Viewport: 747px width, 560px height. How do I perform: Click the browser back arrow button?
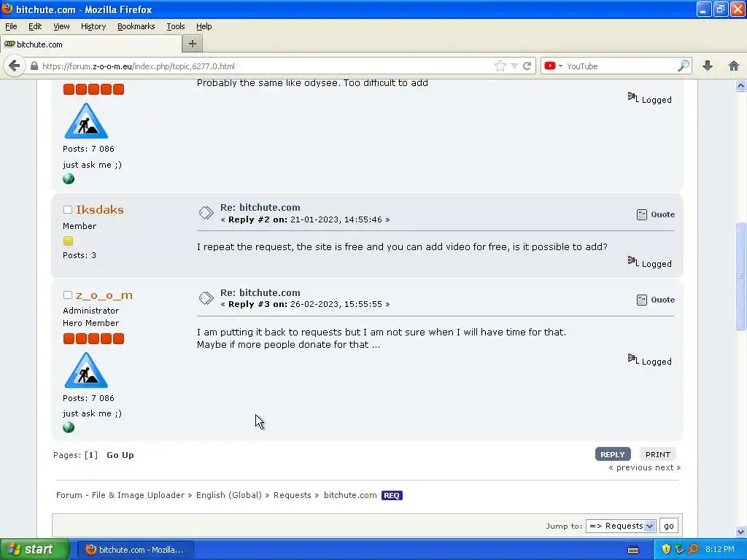[15, 66]
